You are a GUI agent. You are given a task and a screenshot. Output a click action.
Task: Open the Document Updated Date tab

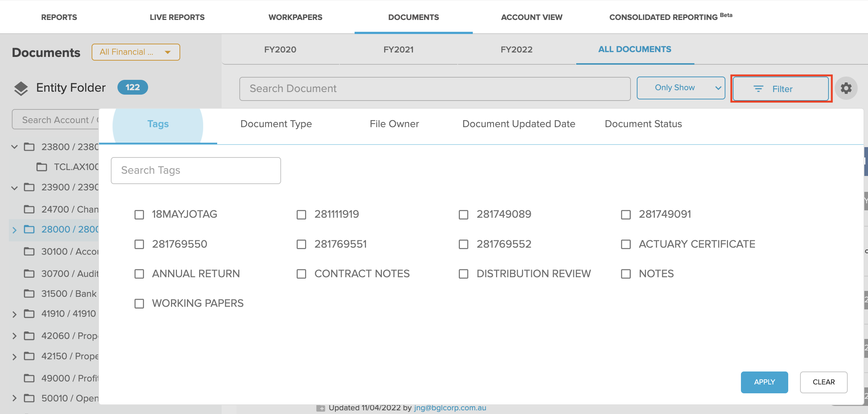coord(519,124)
